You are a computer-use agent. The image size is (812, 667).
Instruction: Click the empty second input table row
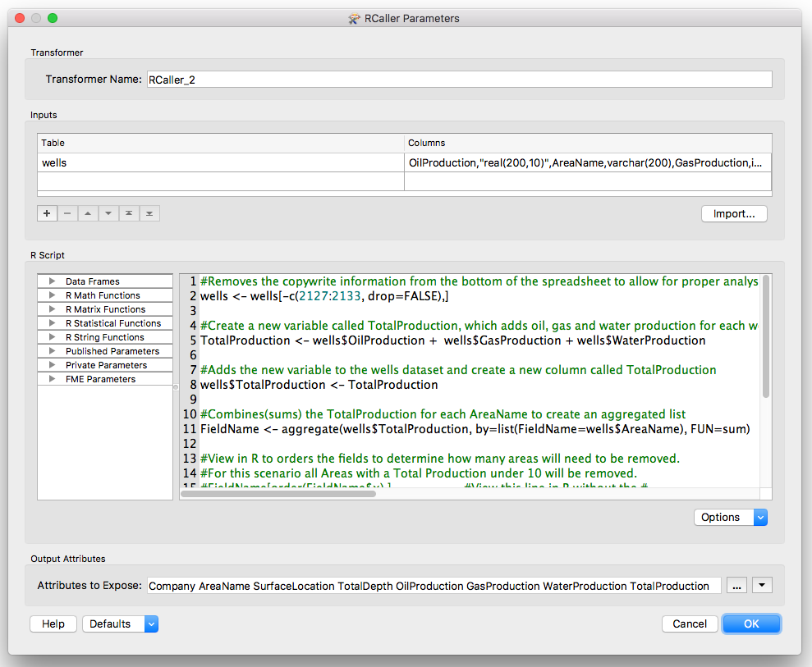(x=405, y=181)
